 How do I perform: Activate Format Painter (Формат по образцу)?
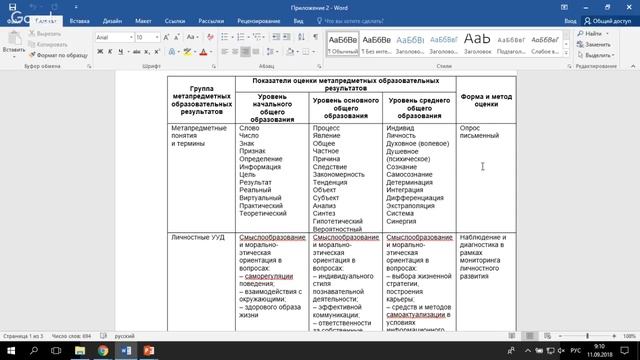(58, 55)
